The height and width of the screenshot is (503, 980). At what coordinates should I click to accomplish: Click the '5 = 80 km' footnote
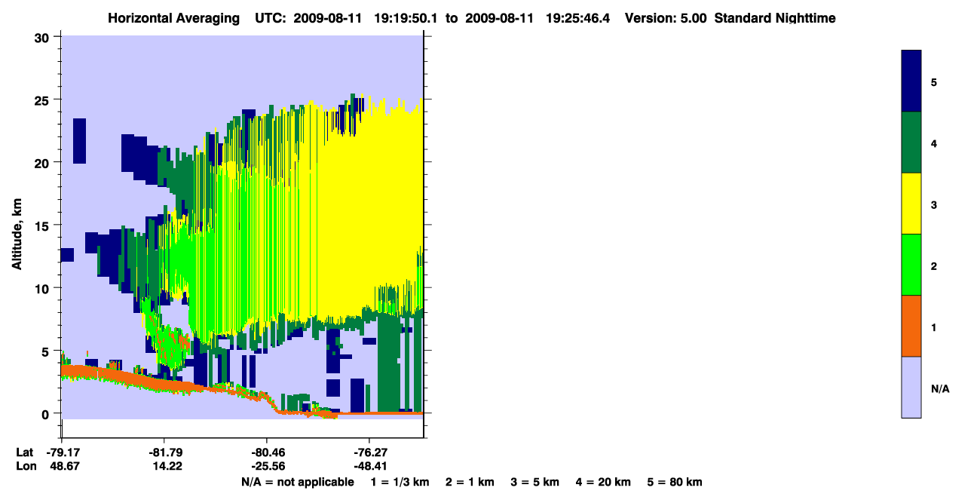pyautogui.click(x=675, y=482)
